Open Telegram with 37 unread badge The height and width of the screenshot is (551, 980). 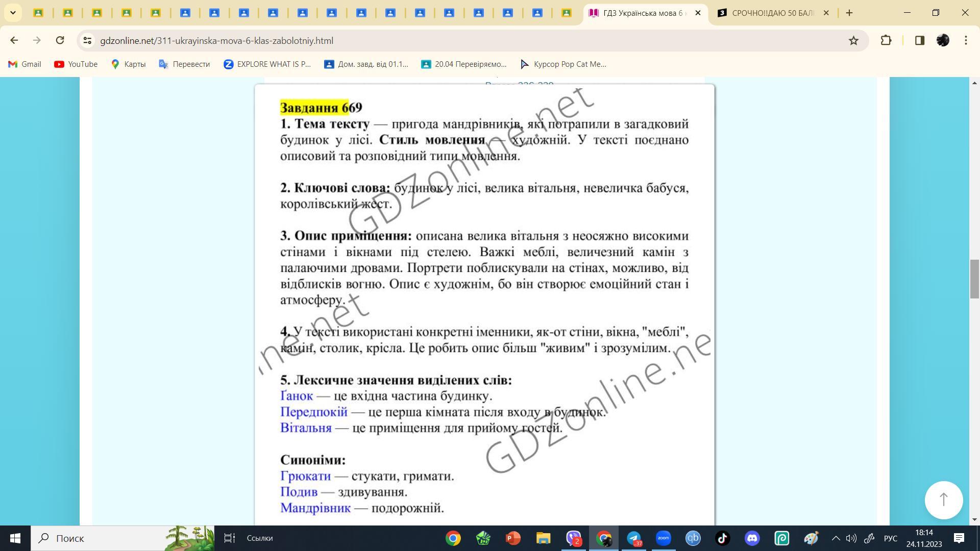pyautogui.click(x=634, y=538)
